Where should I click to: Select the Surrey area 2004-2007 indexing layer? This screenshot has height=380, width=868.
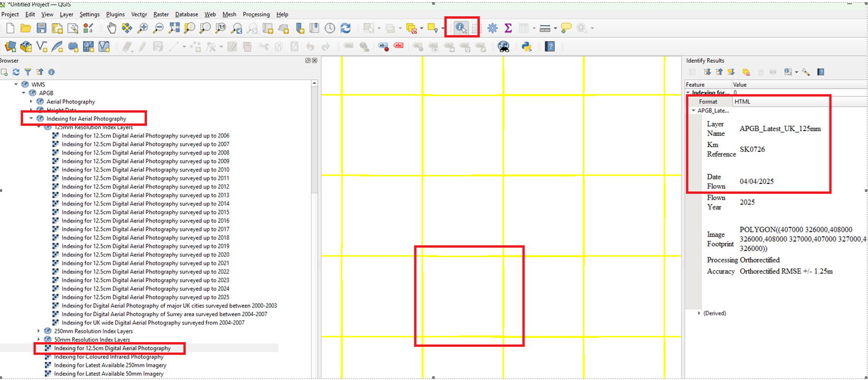tap(164, 314)
